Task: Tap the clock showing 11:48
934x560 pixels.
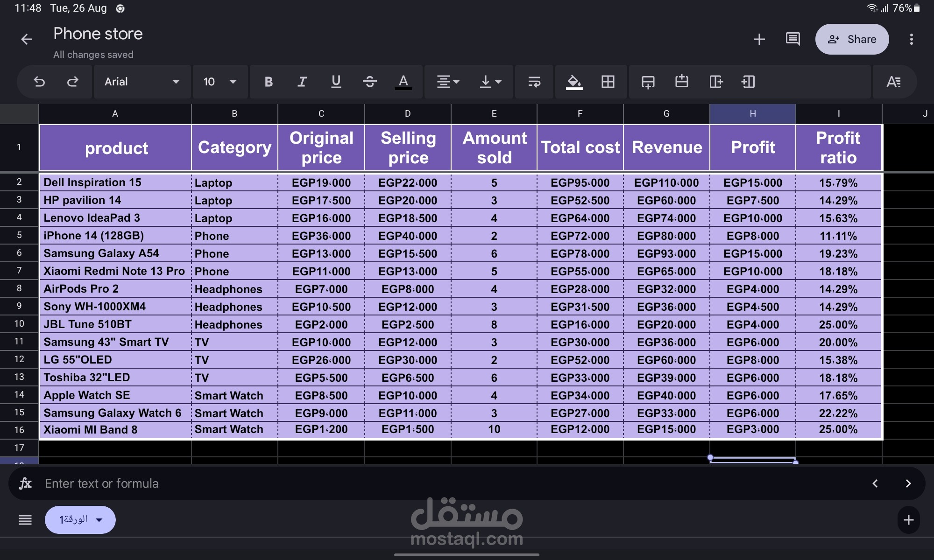Action: point(28,8)
